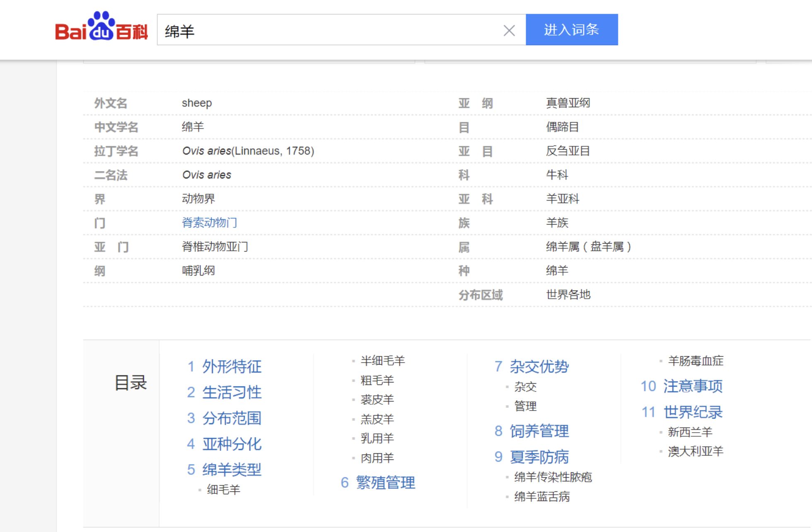Open the 羊肠毒血症 subsection
Image resolution: width=812 pixels, height=532 pixels.
coord(696,361)
